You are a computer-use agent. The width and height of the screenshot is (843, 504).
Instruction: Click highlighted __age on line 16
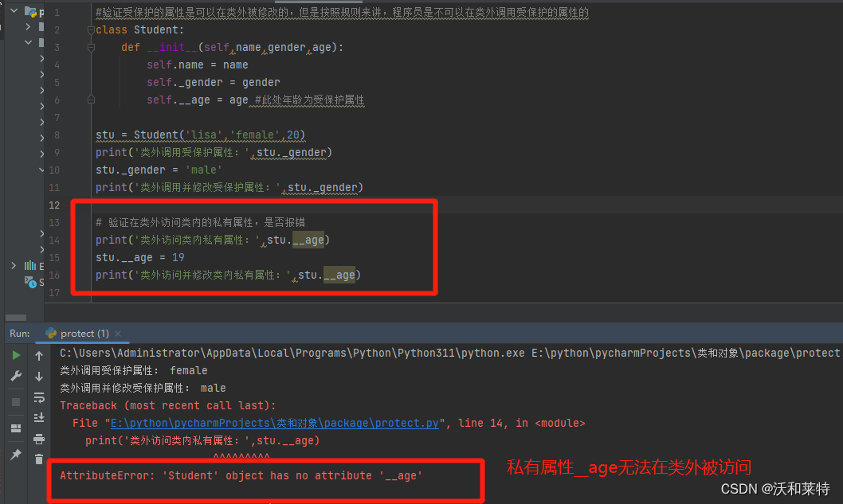(339, 275)
